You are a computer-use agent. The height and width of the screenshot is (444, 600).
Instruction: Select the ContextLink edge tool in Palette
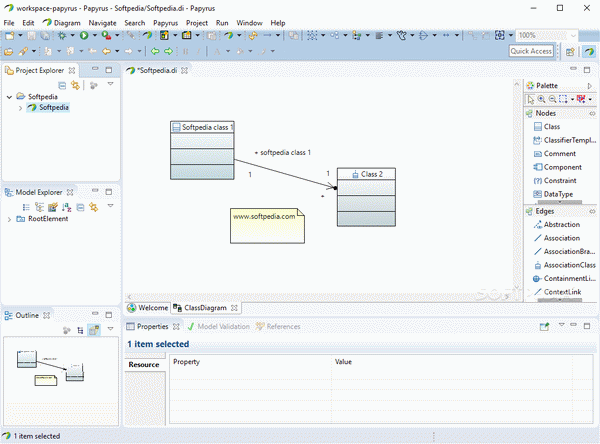(x=558, y=292)
